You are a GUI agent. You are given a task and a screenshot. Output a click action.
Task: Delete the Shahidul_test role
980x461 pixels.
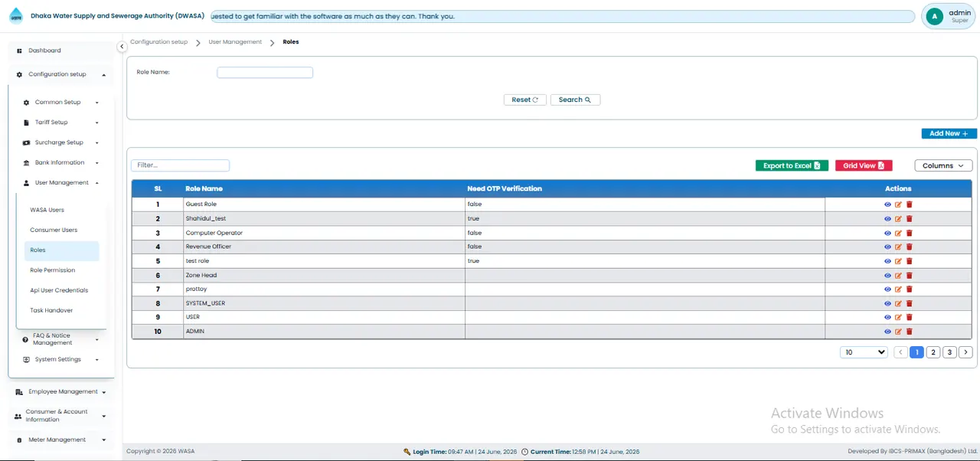click(910, 219)
